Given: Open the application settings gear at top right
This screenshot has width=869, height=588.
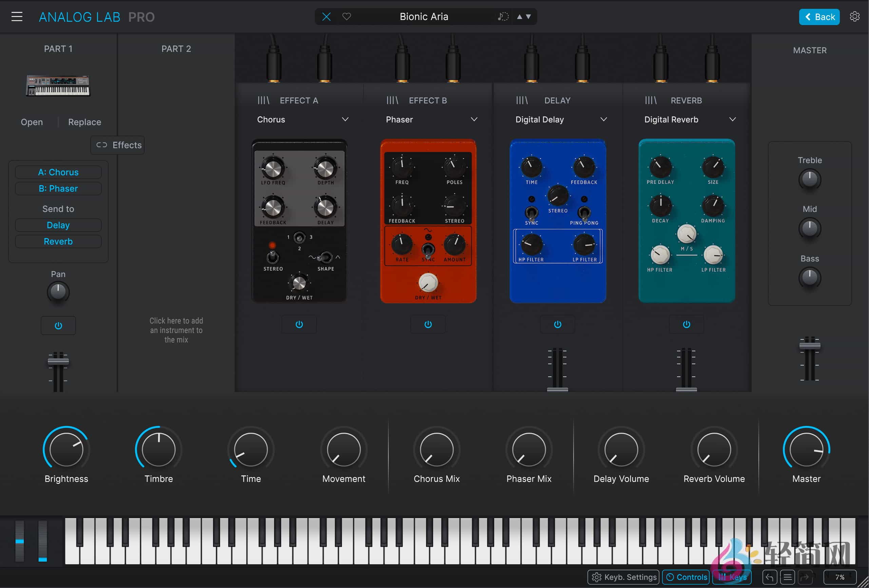Looking at the screenshot, I should [854, 17].
